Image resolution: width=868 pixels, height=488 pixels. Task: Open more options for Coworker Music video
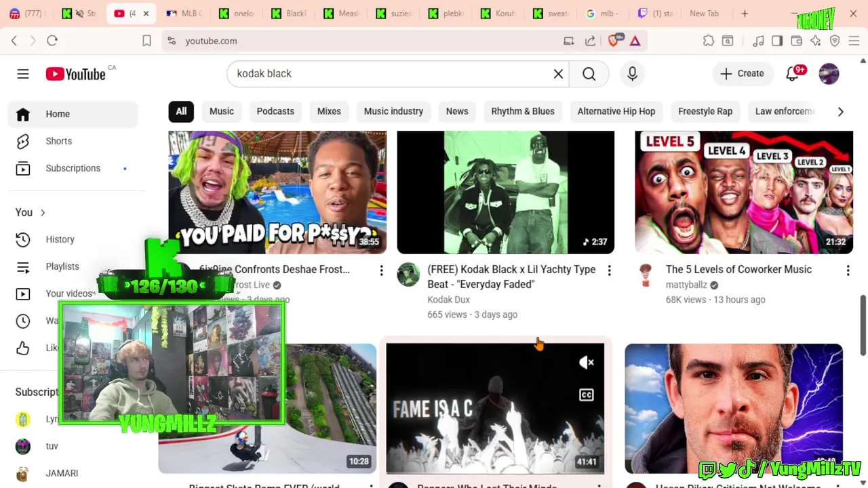click(848, 271)
